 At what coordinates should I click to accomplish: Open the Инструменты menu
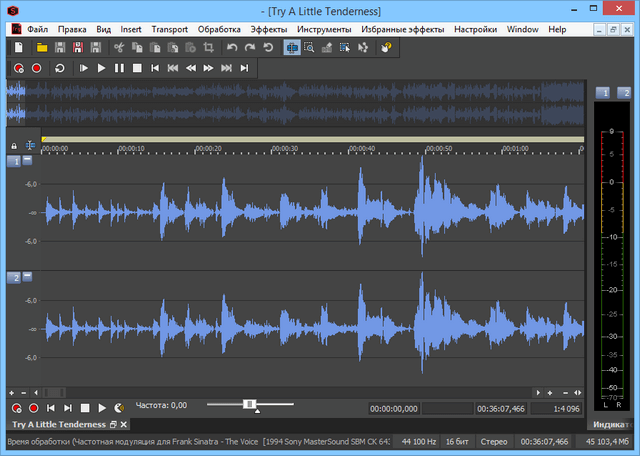[323, 29]
